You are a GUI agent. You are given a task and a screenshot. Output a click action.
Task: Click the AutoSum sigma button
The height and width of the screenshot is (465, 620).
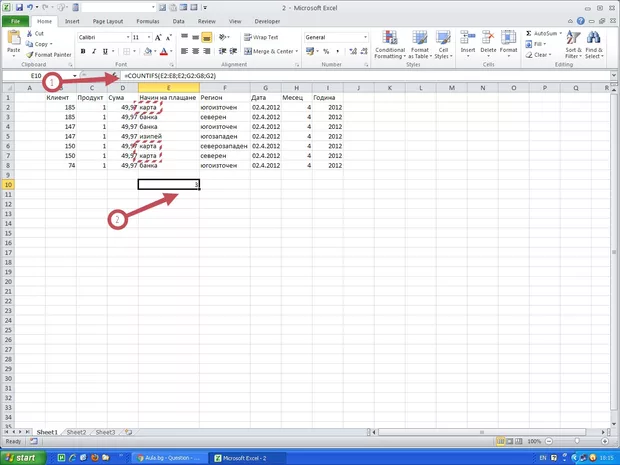point(542,34)
